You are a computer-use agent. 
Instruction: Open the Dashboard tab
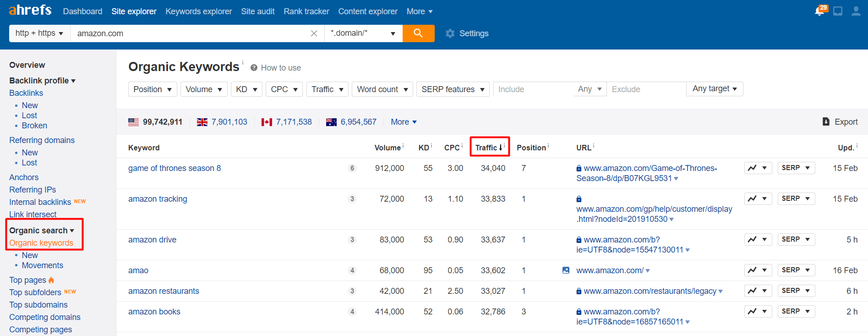coord(82,11)
